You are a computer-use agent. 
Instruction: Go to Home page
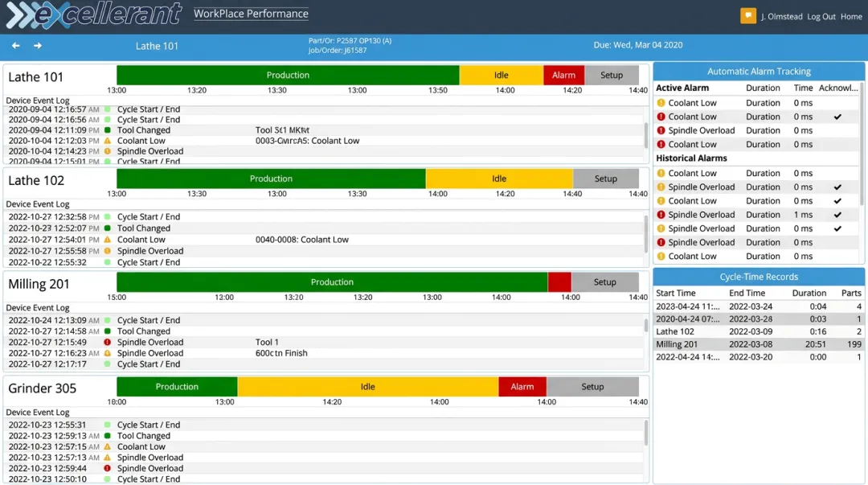coord(851,17)
